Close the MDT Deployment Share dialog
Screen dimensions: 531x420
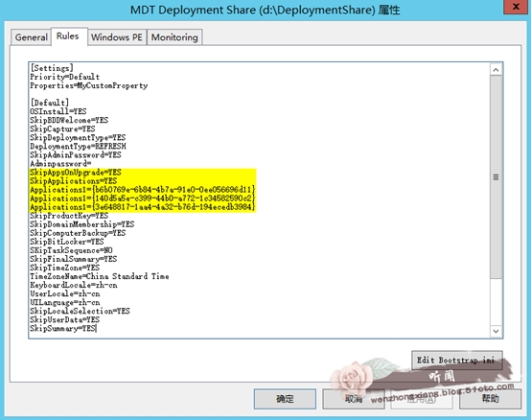pyautogui.click(x=516, y=7)
